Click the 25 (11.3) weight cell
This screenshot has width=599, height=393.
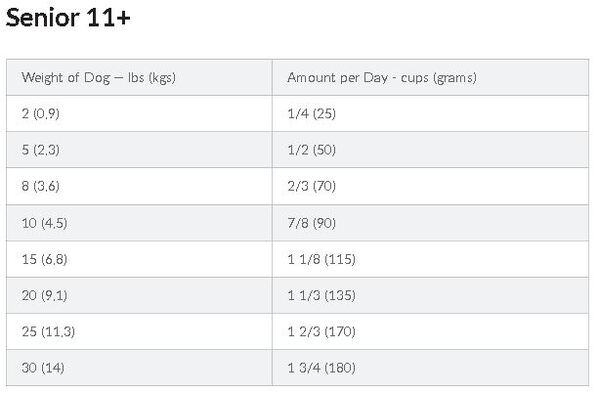point(139,332)
